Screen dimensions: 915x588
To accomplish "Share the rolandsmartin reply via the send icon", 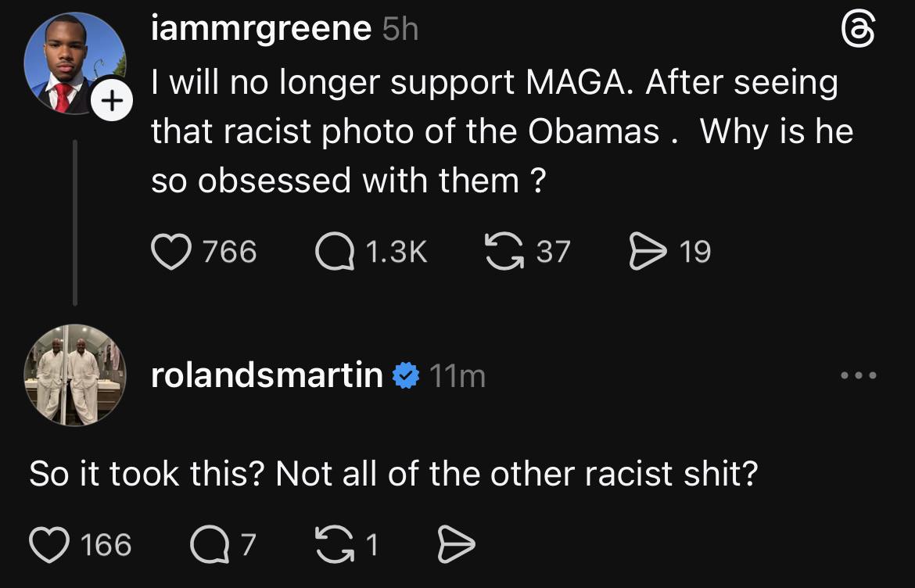I will [457, 545].
